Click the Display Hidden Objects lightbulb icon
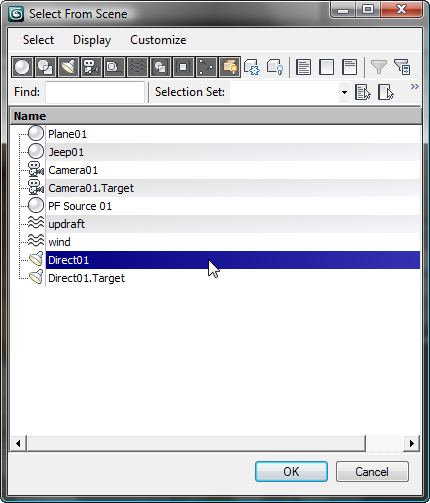Screen dimensions: 430x503 point(275,67)
